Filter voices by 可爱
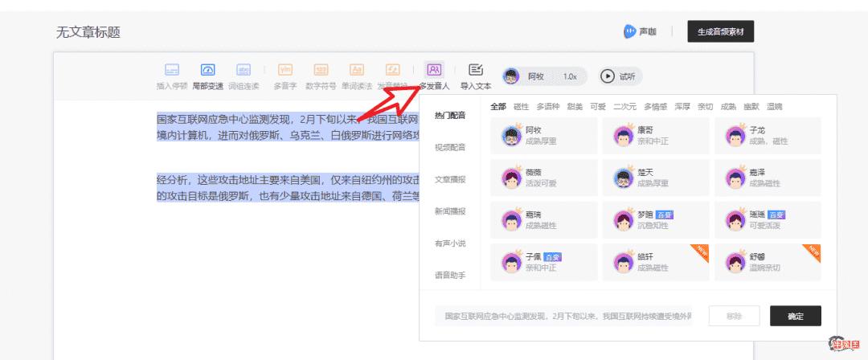Screen dimensions: 868x360 pyautogui.click(x=598, y=107)
